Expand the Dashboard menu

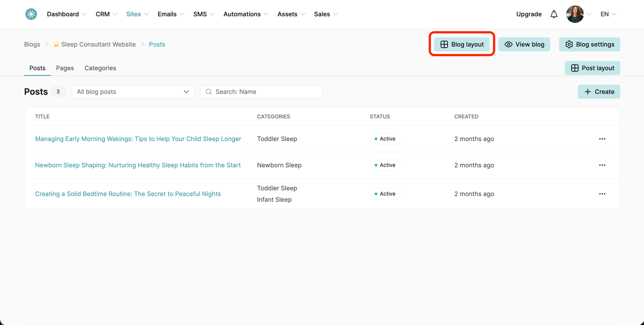[x=67, y=14]
